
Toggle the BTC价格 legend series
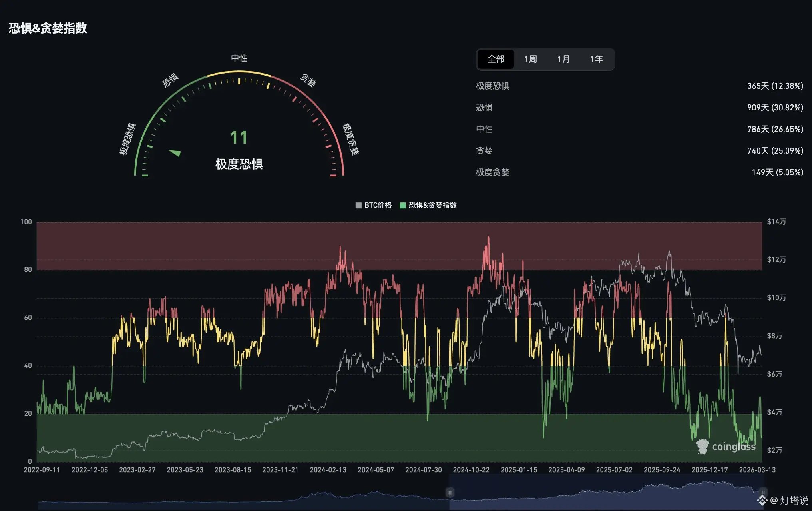pyautogui.click(x=378, y=205)
